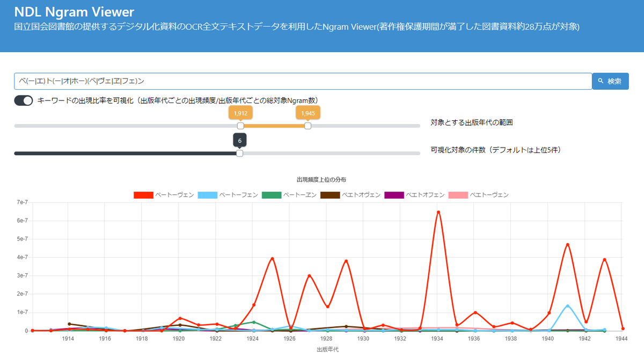
Task: Click the red data point peak at 1929
Action: [x=346, y=261]
